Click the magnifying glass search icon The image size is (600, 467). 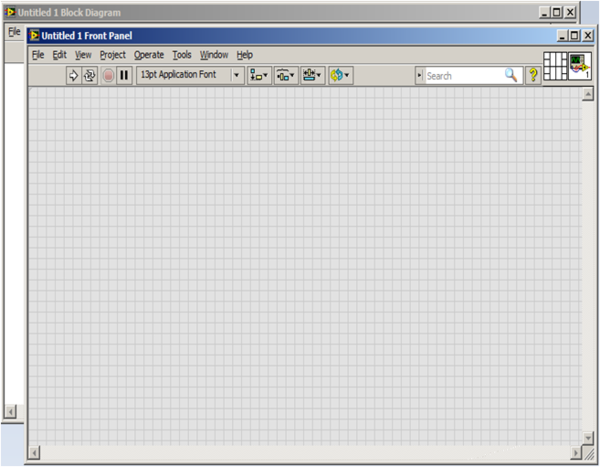pos(511,75)
